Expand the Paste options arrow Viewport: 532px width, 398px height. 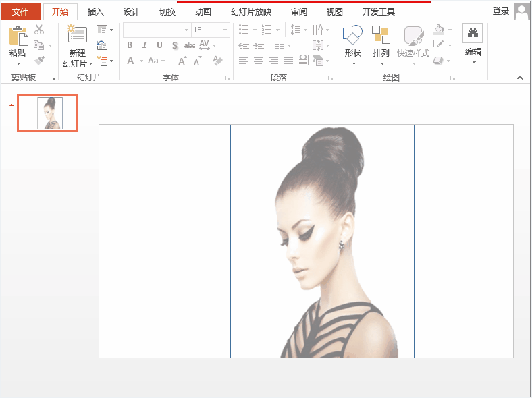tap(18, 63)
